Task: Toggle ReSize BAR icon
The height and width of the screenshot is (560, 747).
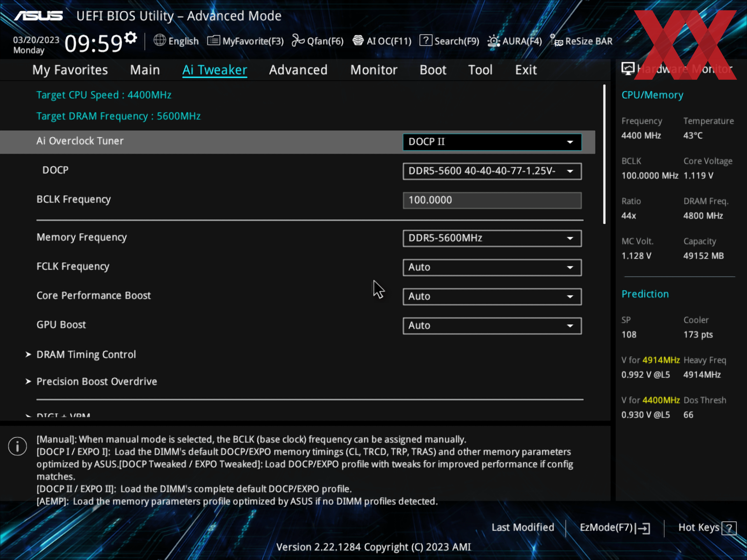Action: 556,40
